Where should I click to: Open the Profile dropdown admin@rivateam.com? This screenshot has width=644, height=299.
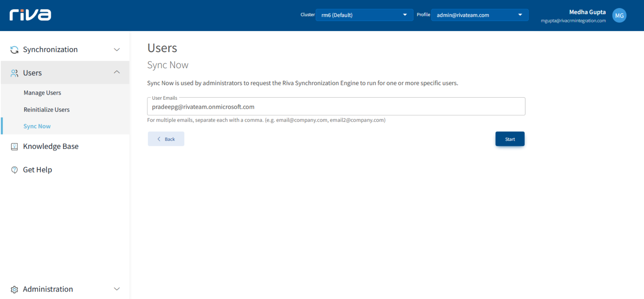[x=480, y=15]
